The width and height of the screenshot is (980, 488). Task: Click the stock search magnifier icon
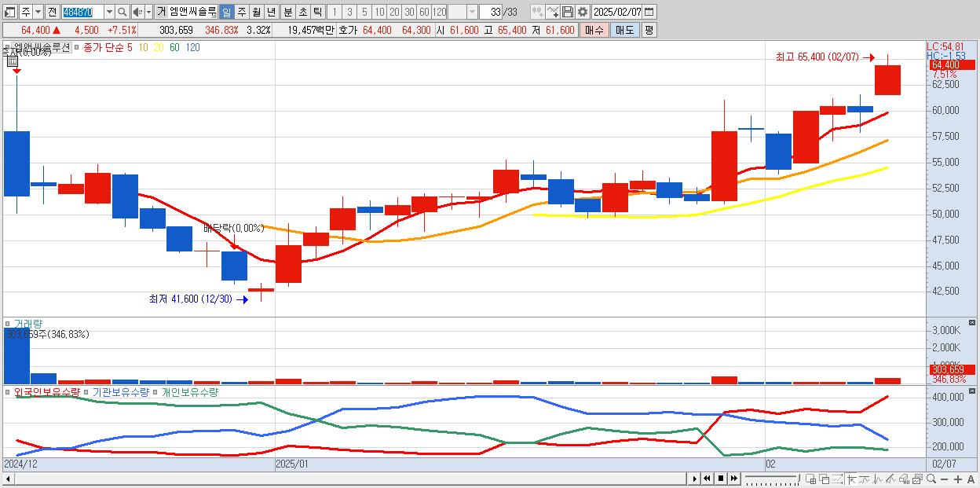pos(122,12)
